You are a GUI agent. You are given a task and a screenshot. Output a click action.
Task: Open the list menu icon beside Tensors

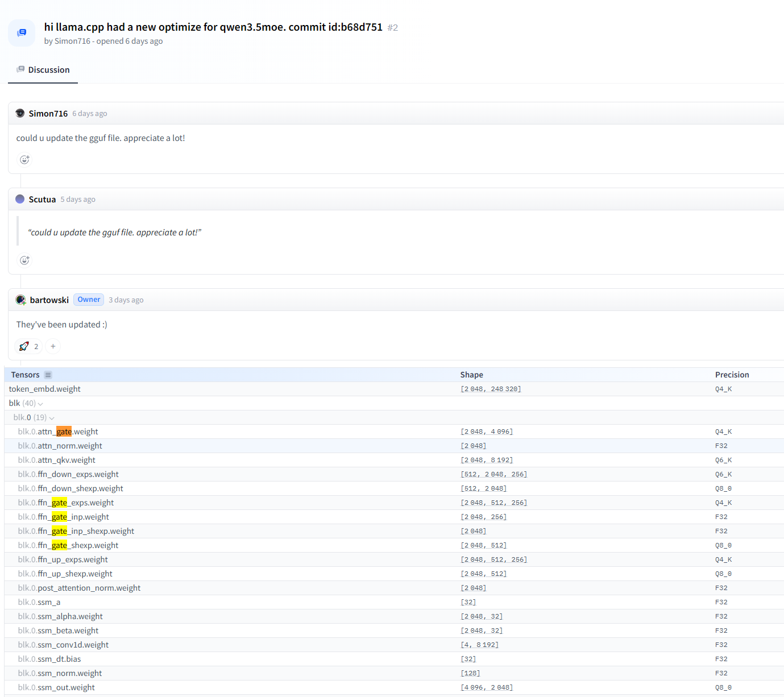[48, 375]
